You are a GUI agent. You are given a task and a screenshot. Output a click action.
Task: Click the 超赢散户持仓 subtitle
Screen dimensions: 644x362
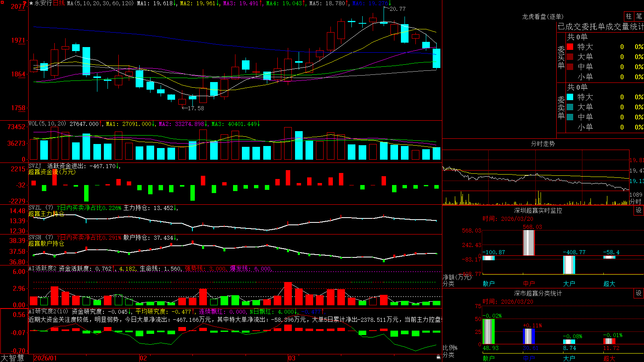click(x=46, y=243)
